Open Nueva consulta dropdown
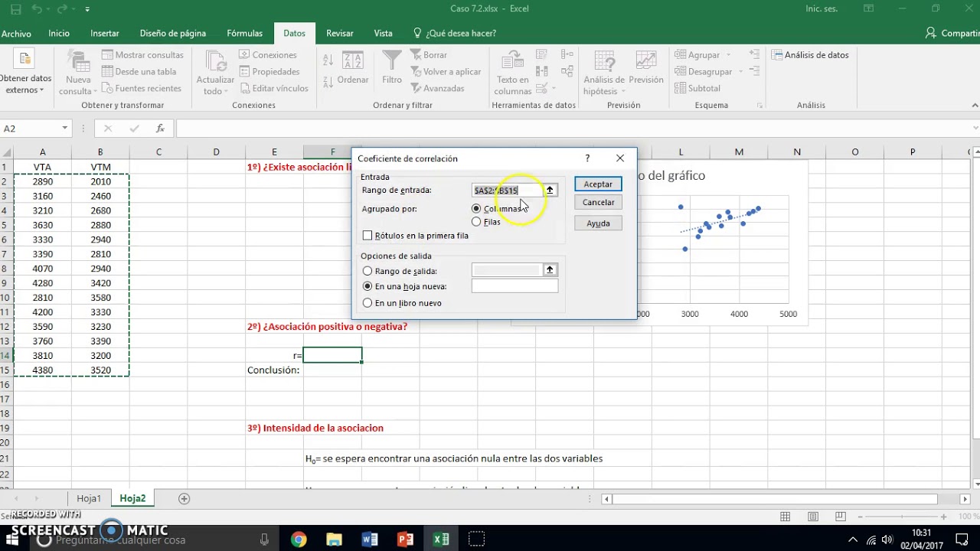Image resolution: width=980 pixels, height=551 pixels. pos(78,73)
